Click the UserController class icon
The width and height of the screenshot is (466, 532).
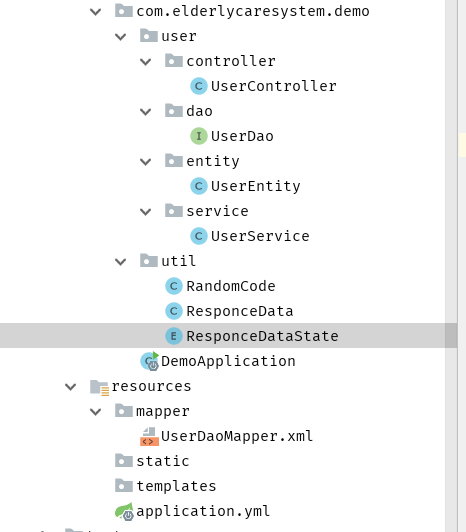[x=199, y=86]
